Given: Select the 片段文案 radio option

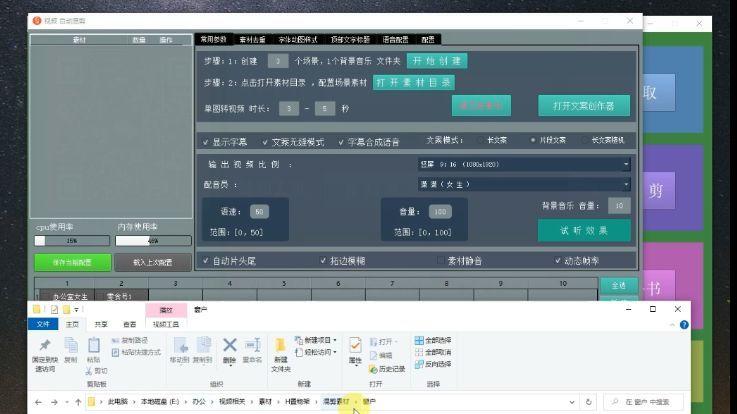Looking at the screenshot, I should [x=533, y=140].
